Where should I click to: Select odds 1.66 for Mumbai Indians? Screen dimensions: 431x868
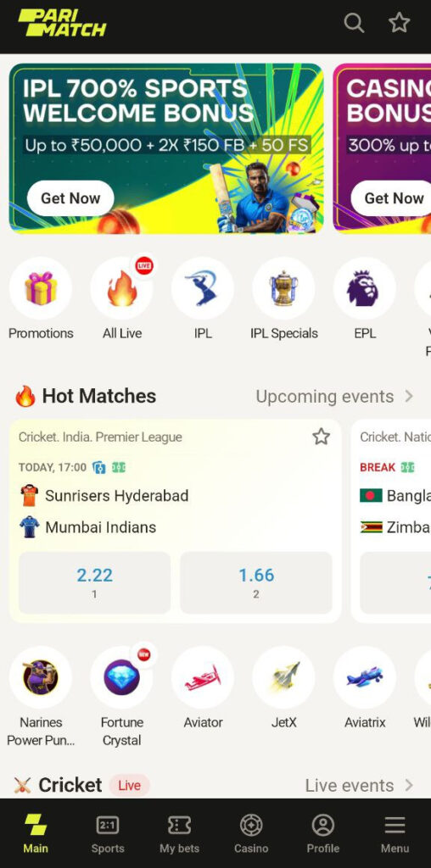point(256,582)
